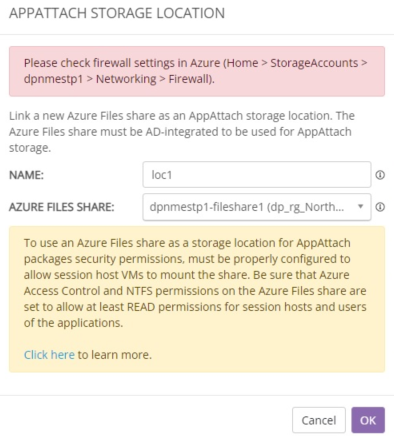Click the Networking > Firewall text in warning
394x436 pixels.
pos(153,79)
